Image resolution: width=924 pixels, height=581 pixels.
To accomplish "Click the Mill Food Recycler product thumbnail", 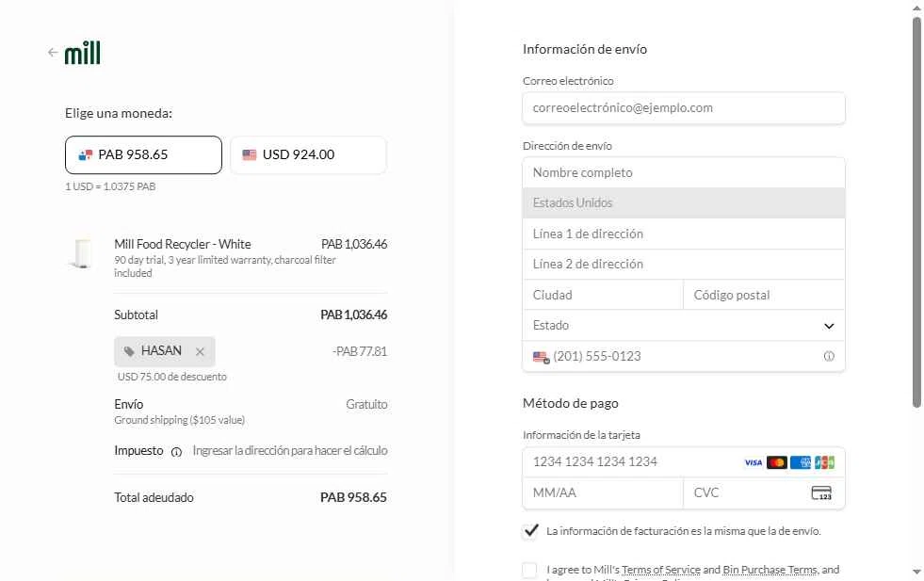I will pos(83,253).
